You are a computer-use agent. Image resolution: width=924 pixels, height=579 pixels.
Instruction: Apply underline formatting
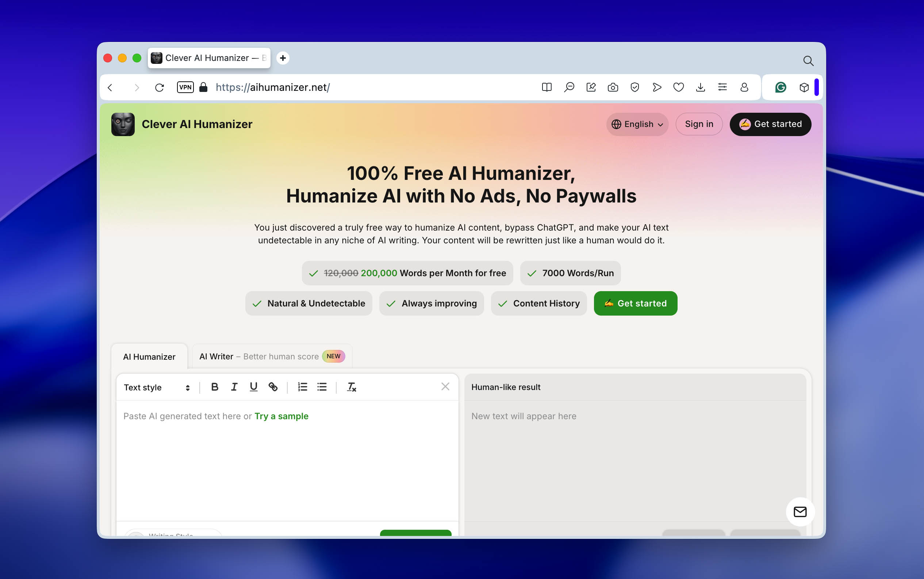click(253, 387)
